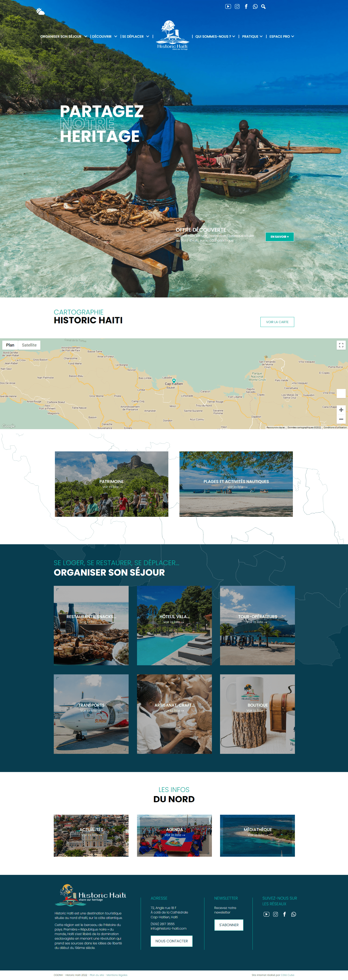Open the Actualités card
This screenshot has height=980, width=348.
tap(91, 835)
